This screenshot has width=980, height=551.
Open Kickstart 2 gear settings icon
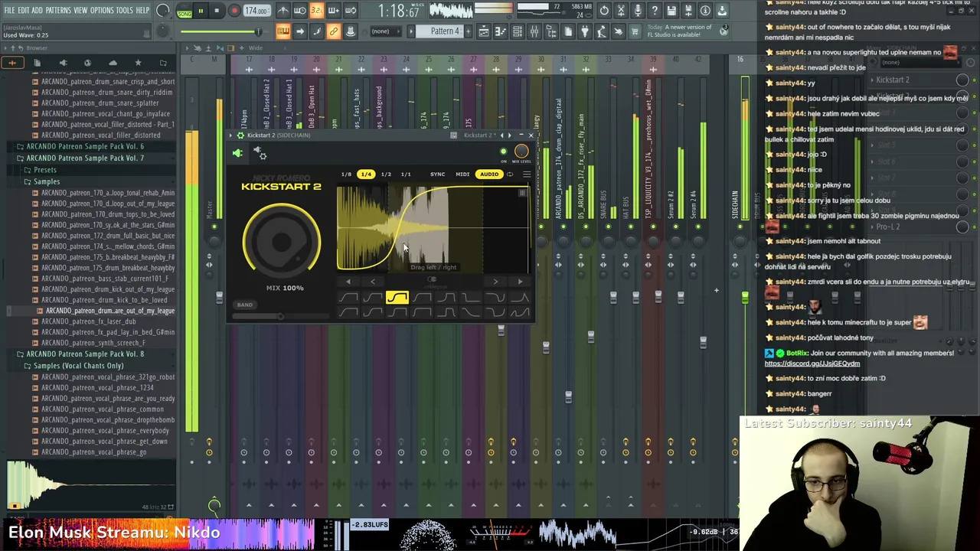point(240,135)
